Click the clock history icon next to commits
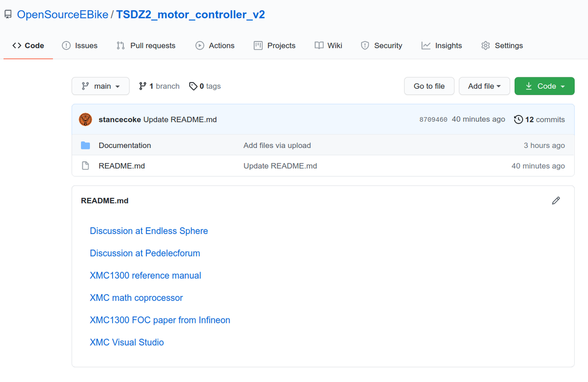The width and height of the screenshot is (588, 382). click(518, 119)
